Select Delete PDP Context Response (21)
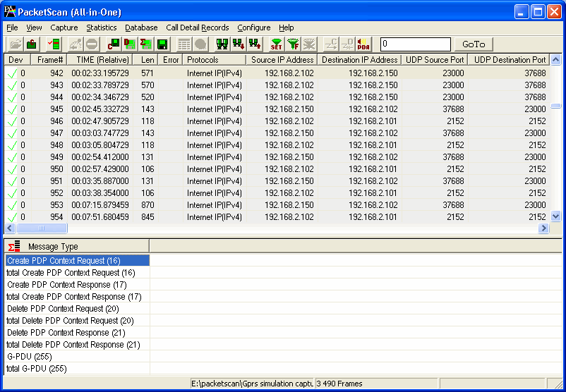 [x=77, y=333]
